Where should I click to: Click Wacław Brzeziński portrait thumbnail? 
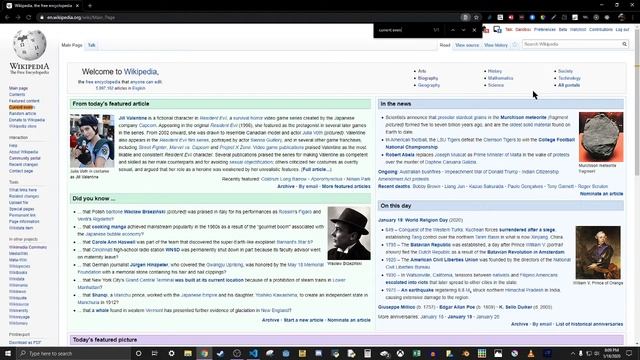pos(349,233)
